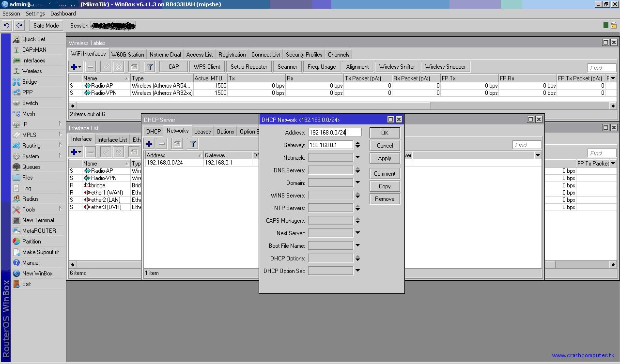Expand the MPLS submenu in the sidebar
This screenshot has width=620, height=364.
60,135
